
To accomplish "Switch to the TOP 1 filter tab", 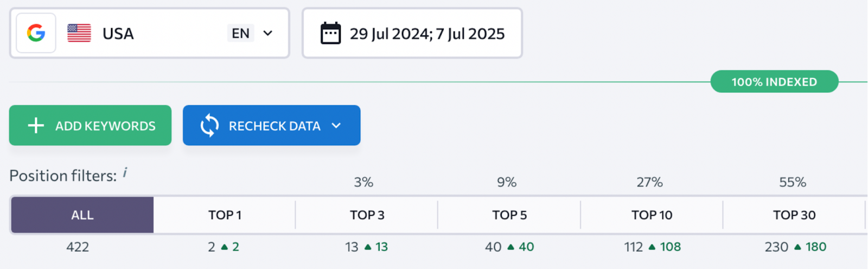I will [225, 215].
